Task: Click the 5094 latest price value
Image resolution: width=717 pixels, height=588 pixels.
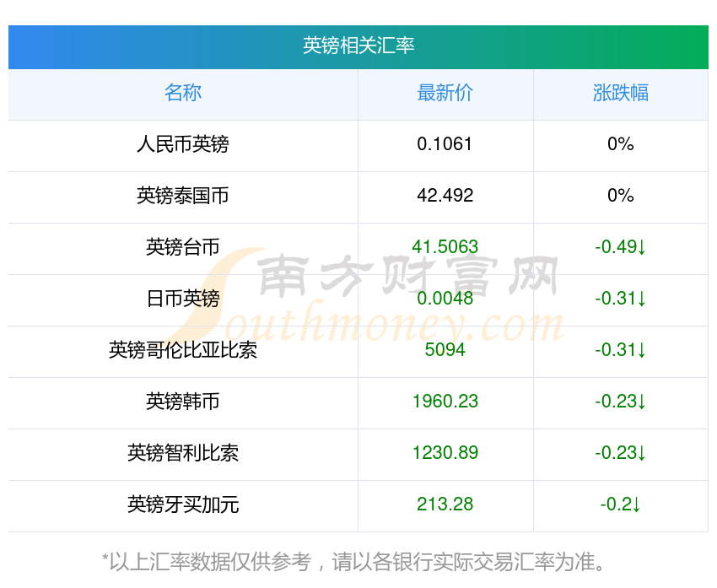Action: click(445, 350)
